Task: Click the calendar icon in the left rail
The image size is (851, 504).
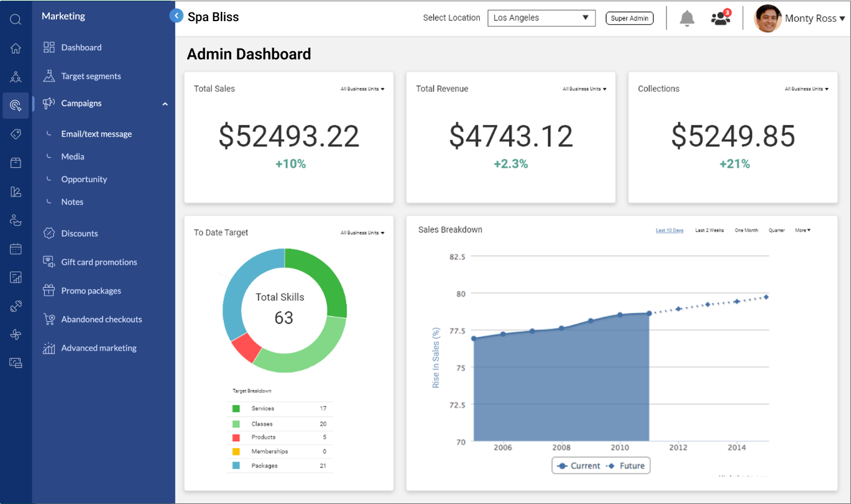Action: 16,249
